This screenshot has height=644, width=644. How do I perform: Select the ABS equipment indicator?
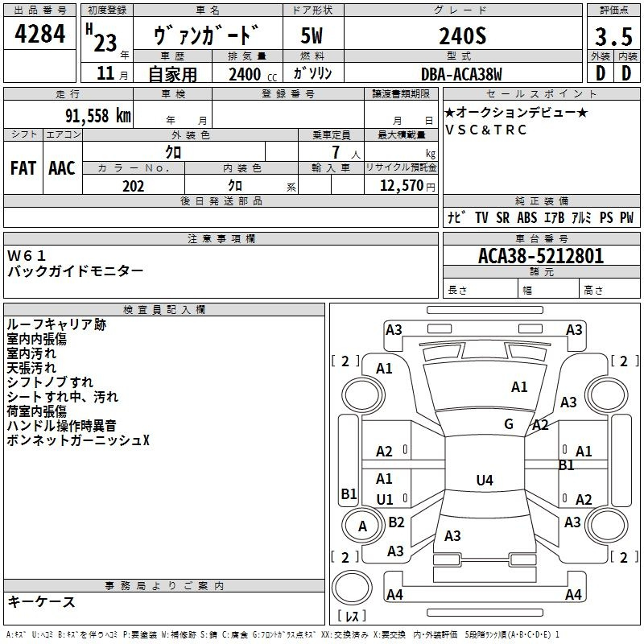pos(526,217)
